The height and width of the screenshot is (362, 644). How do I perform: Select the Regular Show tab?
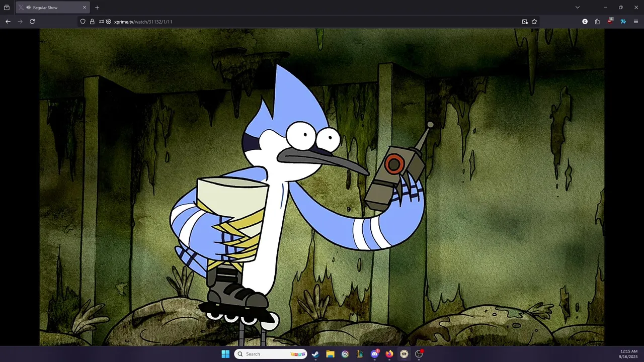52,8
